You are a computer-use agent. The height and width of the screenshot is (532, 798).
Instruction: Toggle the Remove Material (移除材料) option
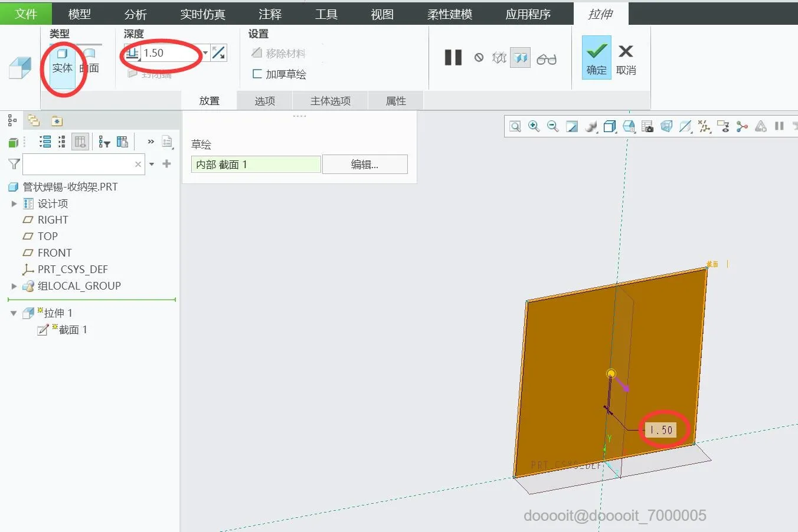coord(279,54)
